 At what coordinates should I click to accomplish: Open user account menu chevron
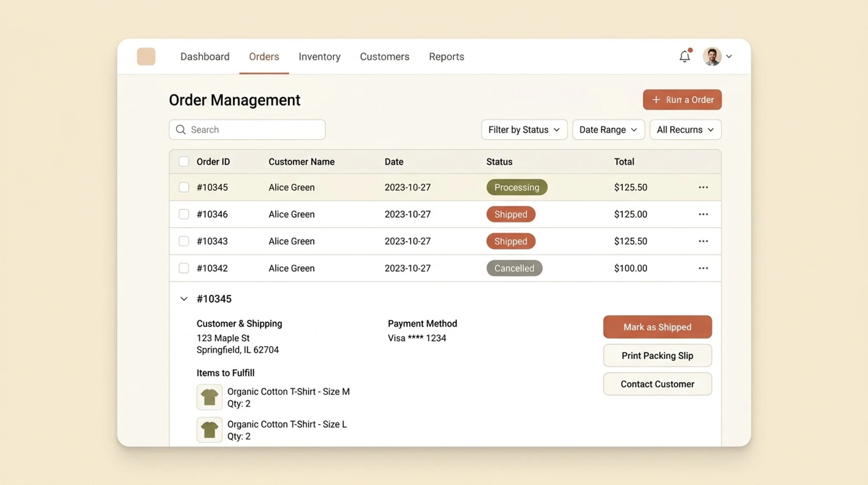(729, 56)
